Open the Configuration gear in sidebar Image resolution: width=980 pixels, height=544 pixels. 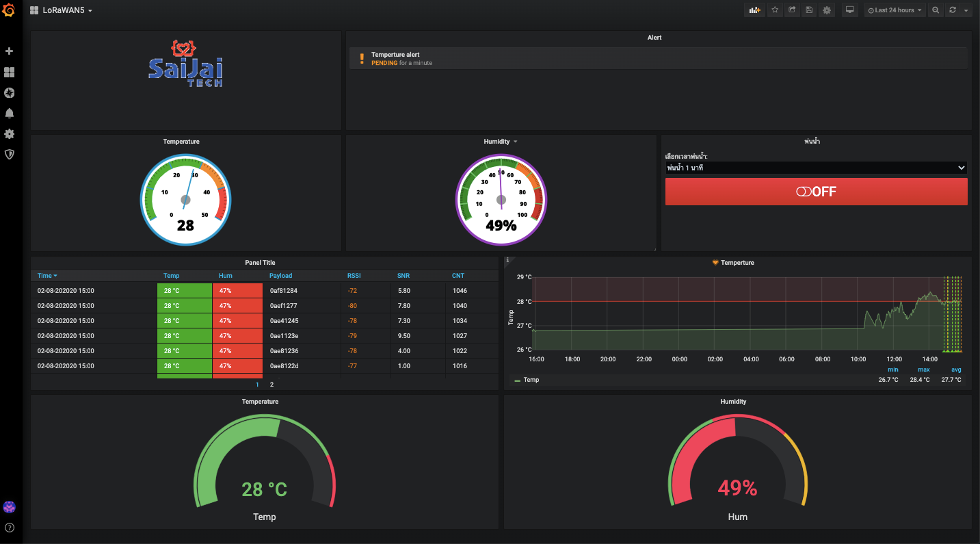(x=10, y=133)
